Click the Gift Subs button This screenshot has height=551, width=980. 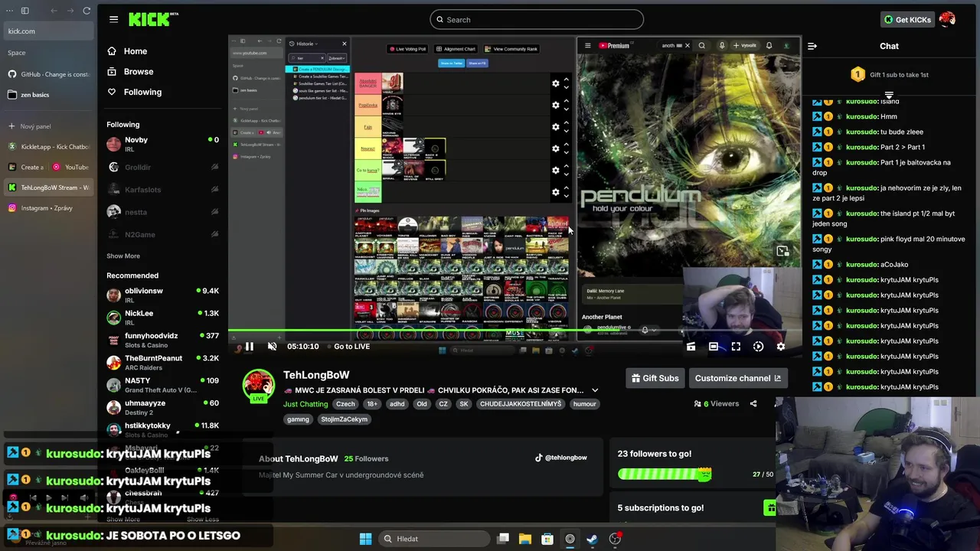coord(655,378)
